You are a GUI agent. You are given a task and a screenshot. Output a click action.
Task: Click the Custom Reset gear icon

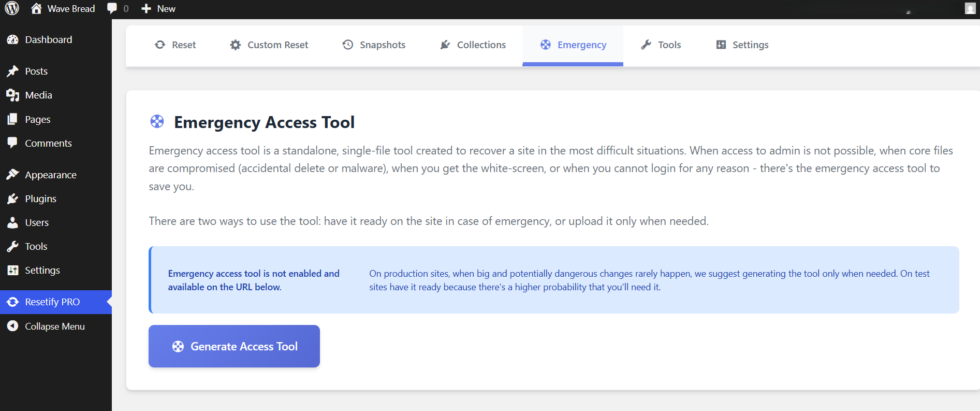click(x=236, y=45)
